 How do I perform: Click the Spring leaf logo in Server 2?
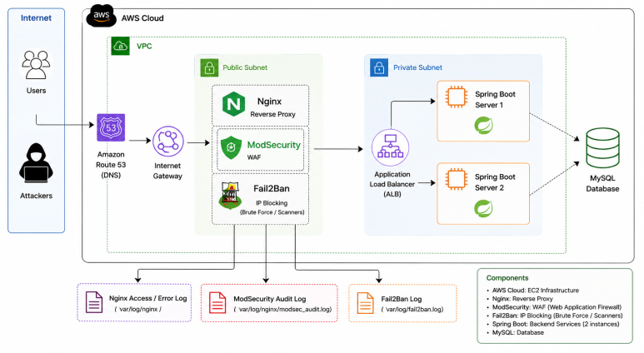point(483,208)
